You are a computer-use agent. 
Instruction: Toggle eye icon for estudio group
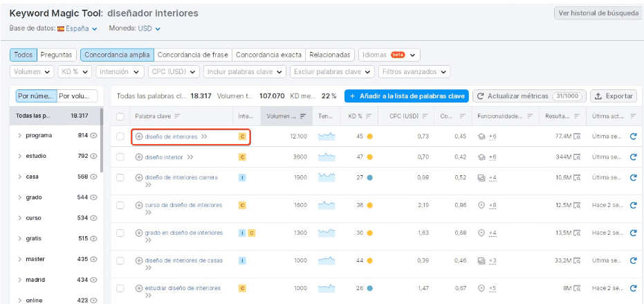(93, 157)
